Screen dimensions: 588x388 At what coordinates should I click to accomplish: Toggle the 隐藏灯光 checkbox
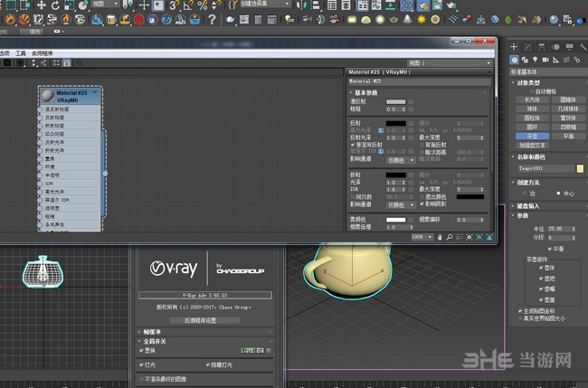click(208, 364)
